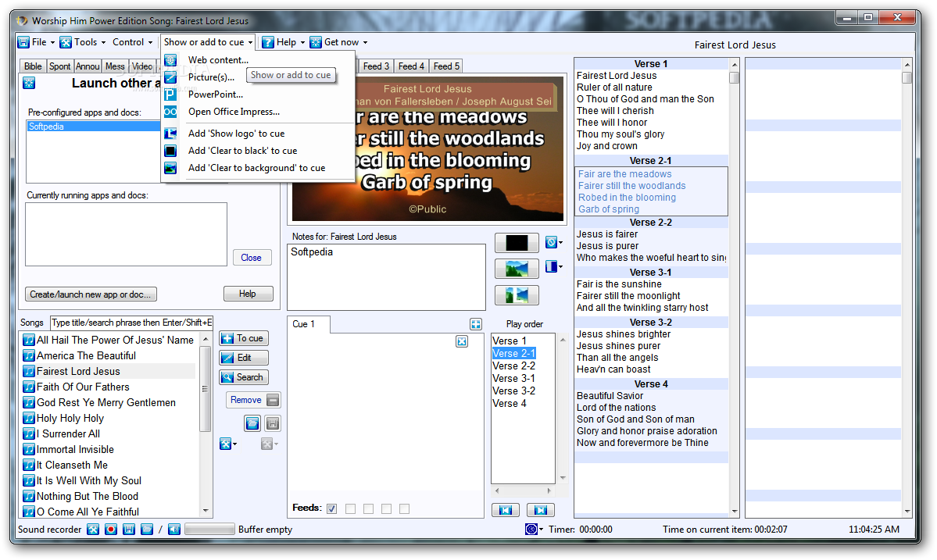The image size is (937, 560).
Task: Toggle the first checked Feeds checkbox
Action: (332, 508)
